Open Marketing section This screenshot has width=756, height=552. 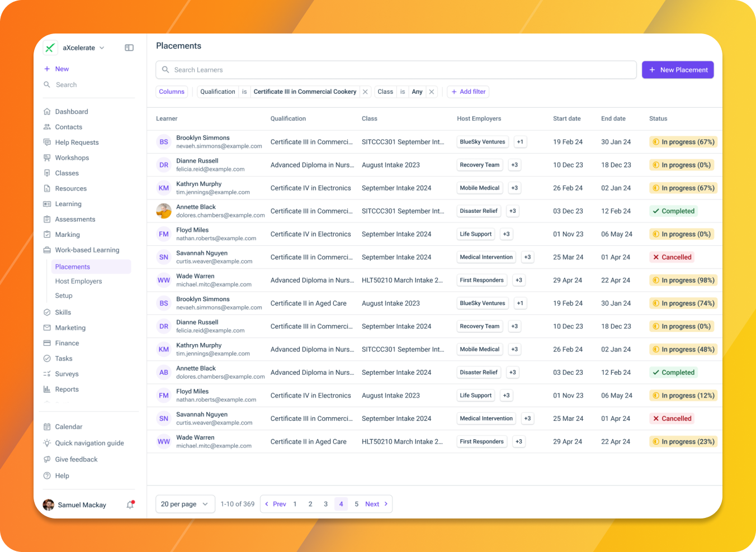(70, 327)
